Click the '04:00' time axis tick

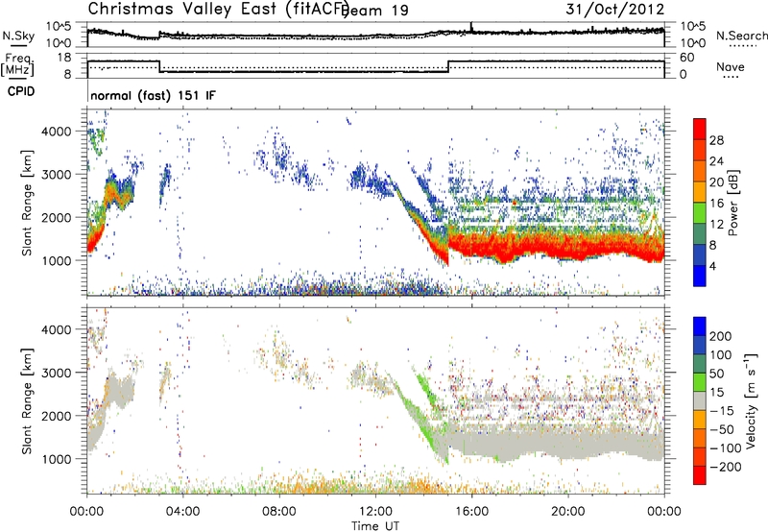coord(182,512)
